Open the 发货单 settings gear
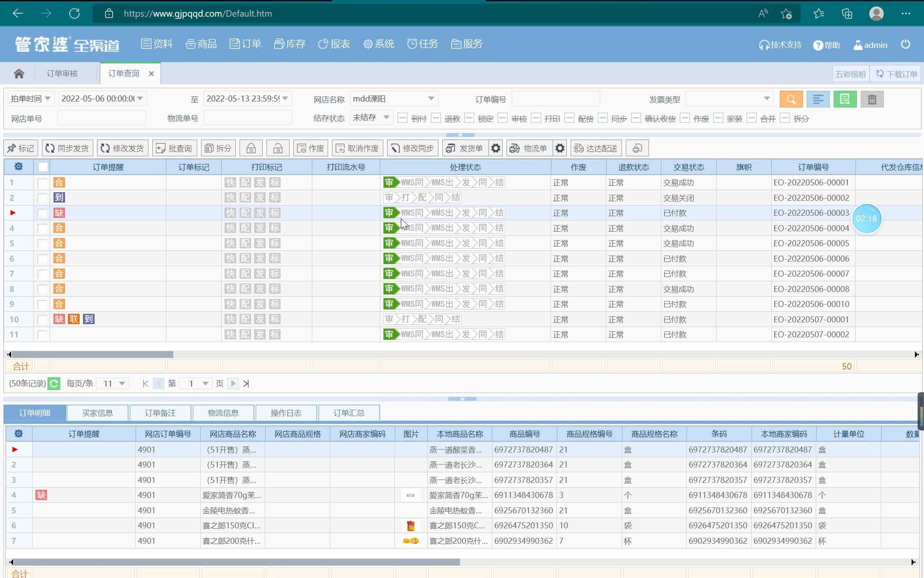The image size is (924, 578). pos(495,148)
